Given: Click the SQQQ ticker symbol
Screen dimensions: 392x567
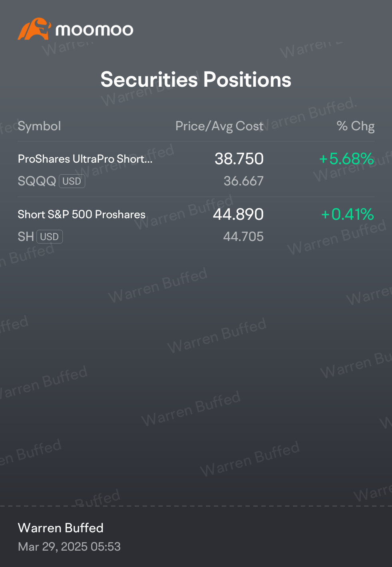Looking at the screenshot, I should [x=37, y=181].
